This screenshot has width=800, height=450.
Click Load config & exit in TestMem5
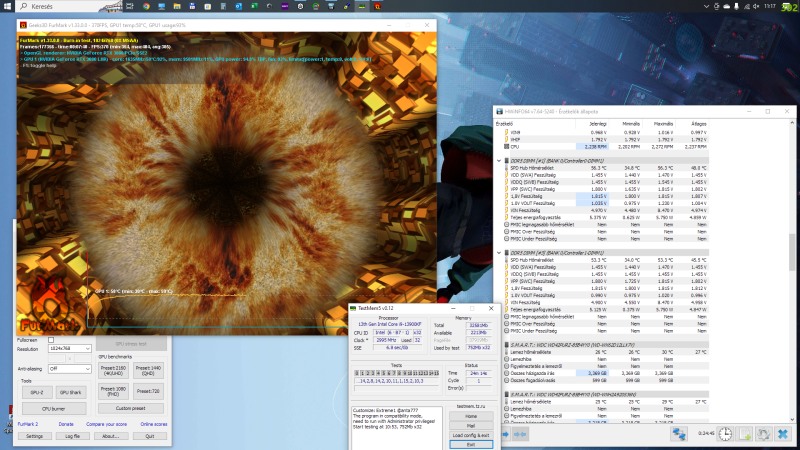click(470, 435)
